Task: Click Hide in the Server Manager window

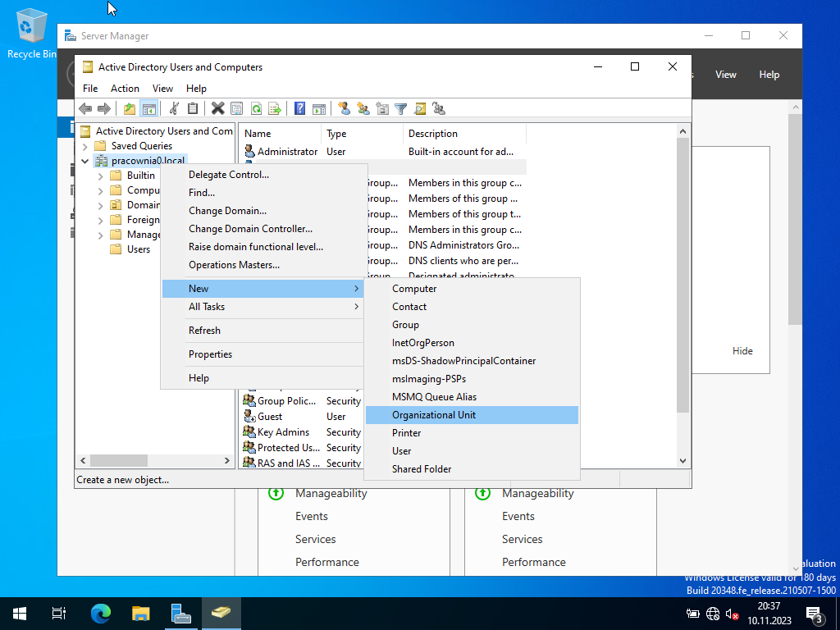Action: click(742, 351)
